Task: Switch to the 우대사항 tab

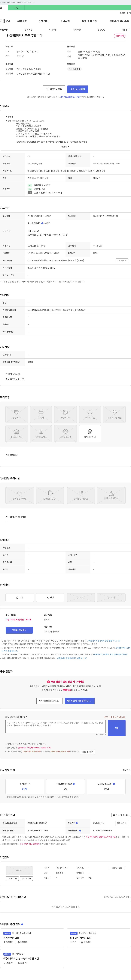Action: [x=53, y=30]
